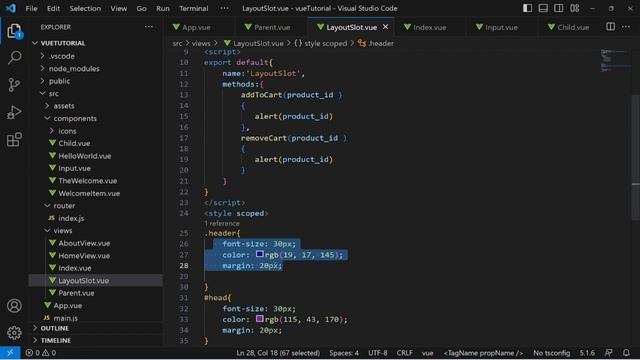The image size is (640, 360).
Task: Show more menu items ellipsis in title bar
Action: [224, 8]
